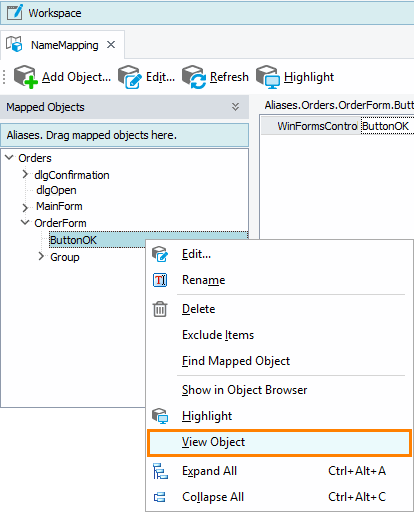
Task: Close the NameMapping tab
Action: pos(111,45)
